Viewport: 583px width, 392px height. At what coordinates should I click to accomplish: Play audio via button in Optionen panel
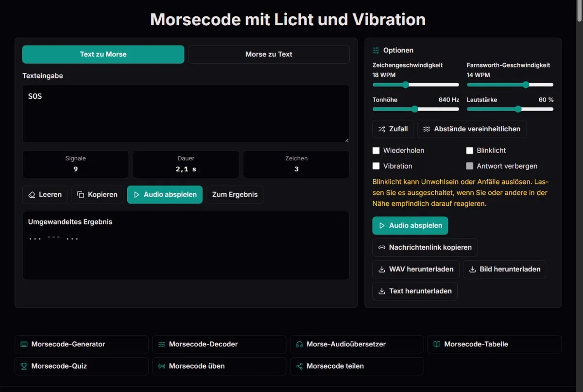point(410,225)
